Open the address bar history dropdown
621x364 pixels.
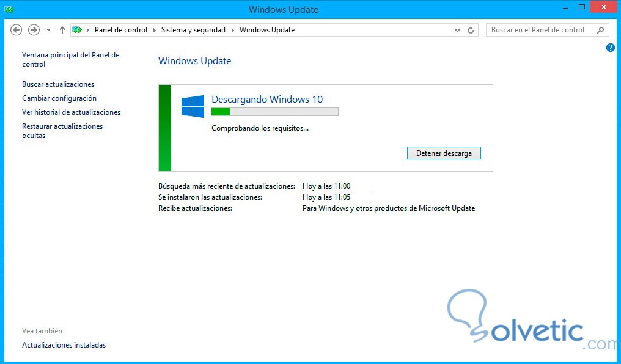click(x=457, y=30)
